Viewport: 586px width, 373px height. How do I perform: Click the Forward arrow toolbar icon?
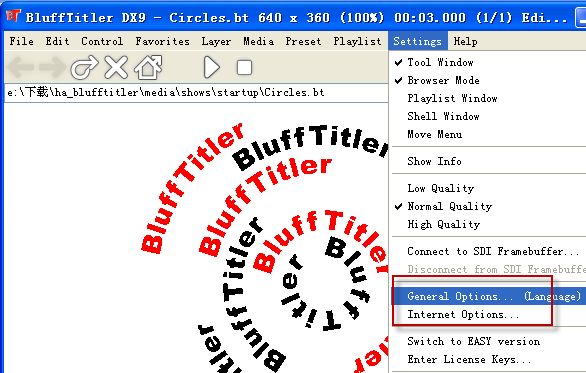coord(52,68)
